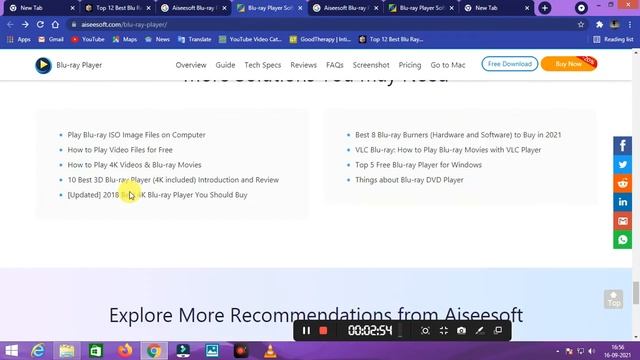640x360 pixels.
Task: Go back in Chrome
Action: click(x=10, y=24)
